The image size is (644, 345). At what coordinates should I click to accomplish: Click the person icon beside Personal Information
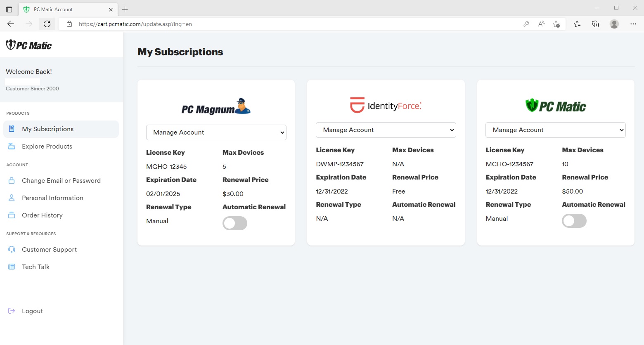point(12,198)
